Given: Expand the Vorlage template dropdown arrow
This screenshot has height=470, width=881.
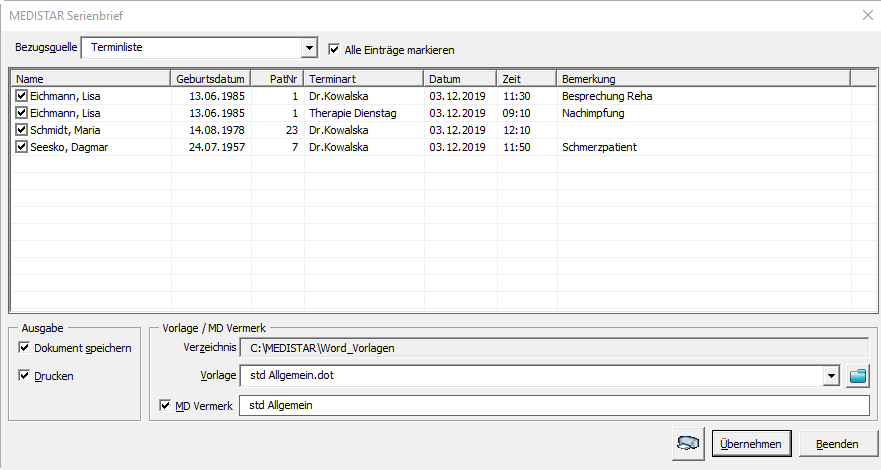Looking at the screenshot, I should pyautogui.click(x=830, y=376).
